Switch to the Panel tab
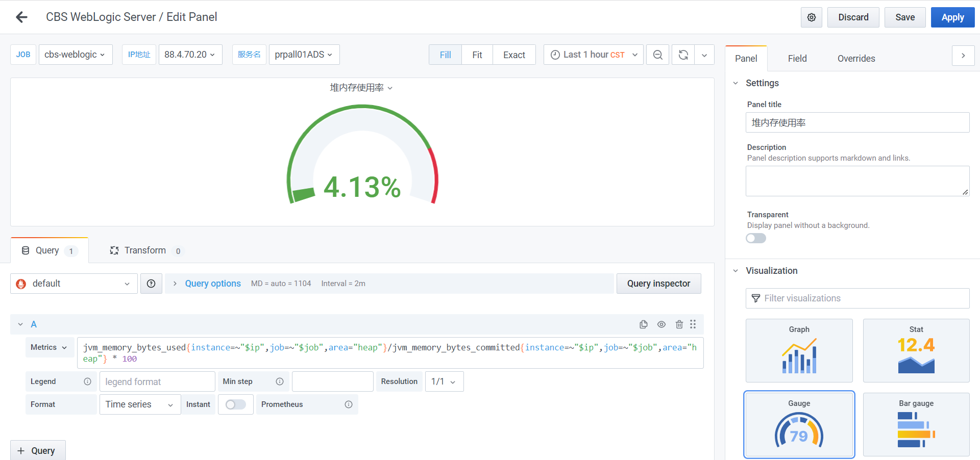The height and width of the screenshot is (460, 980). 746,59
